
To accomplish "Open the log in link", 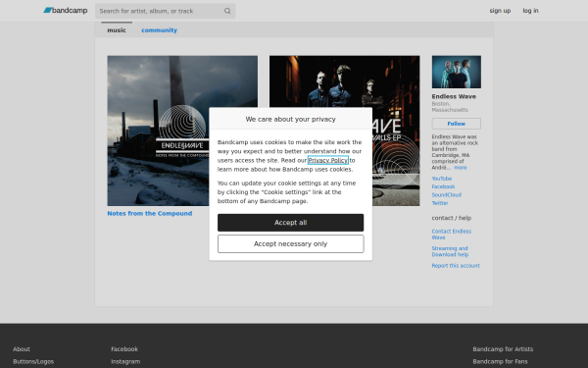I will click(530, 11).
